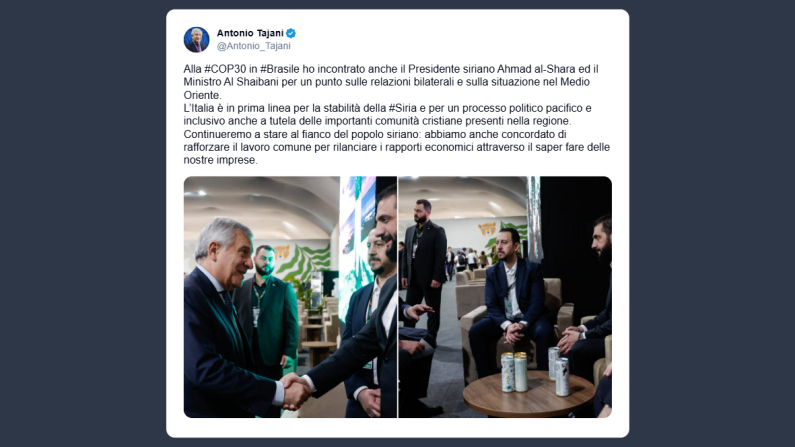Enlarge the right seated meeting photo

tap(505, 297)
